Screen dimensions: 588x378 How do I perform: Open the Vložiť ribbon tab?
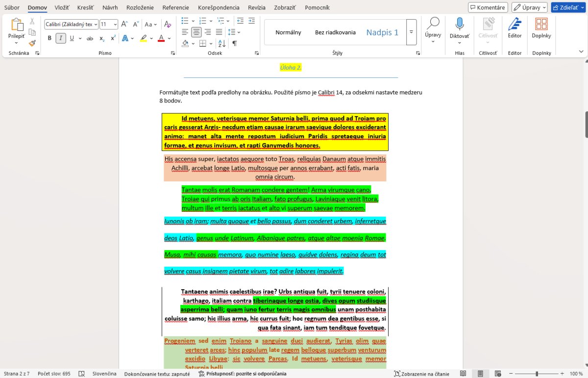tap(62, 7)
